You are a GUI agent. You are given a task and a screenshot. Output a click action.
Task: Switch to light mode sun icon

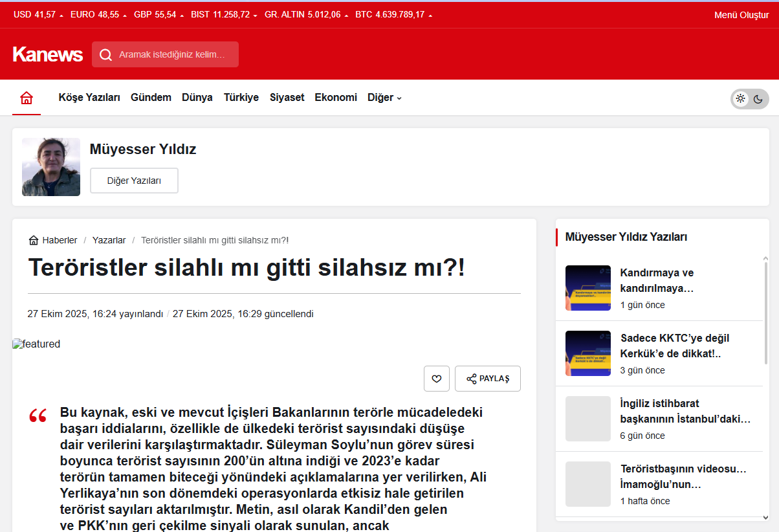741,98
